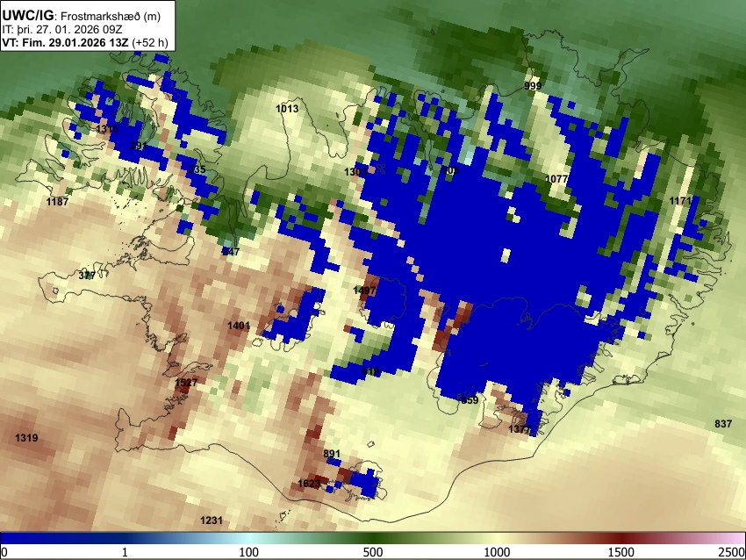Viewport: 746px width, 560px height.
Task: Click the 1527 map value
Action: tap(186, 383)
